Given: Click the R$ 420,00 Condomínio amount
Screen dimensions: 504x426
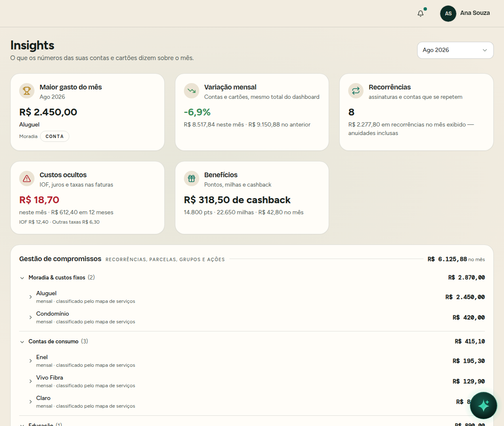Looking at the screenshot, I should click(x=469, y=317).
